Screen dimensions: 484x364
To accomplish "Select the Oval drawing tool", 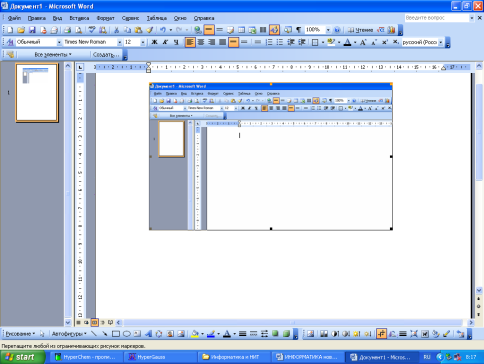I will pos(127,334).
